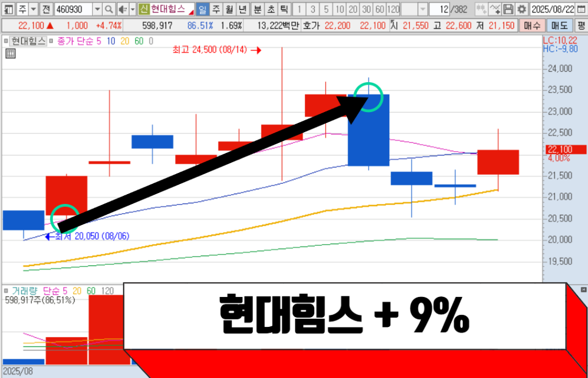
Task: Click the 매수 buy button
Action: (x=532, y=26)
